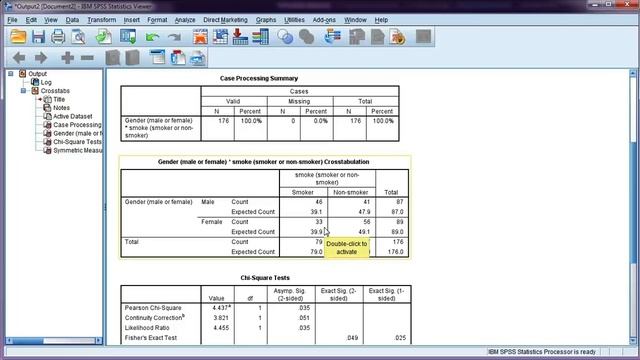Print the output with printer icon
The image size is (640, 360).
click(x=58, y=37)
